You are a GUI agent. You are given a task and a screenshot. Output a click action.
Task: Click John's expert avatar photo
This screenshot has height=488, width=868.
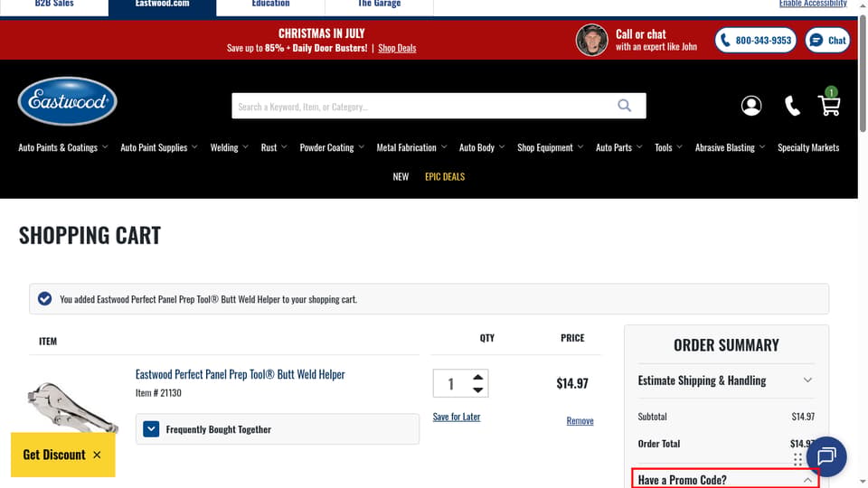pos(591,40)
